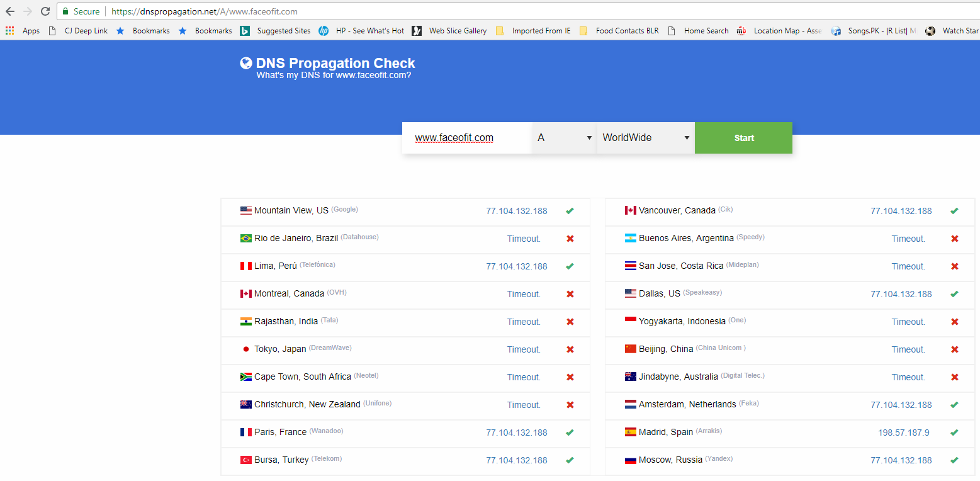This screenshot has height=481, width=980.
Task: Open the Songs.PK bookmark
Action: click(x=874, y=30)
